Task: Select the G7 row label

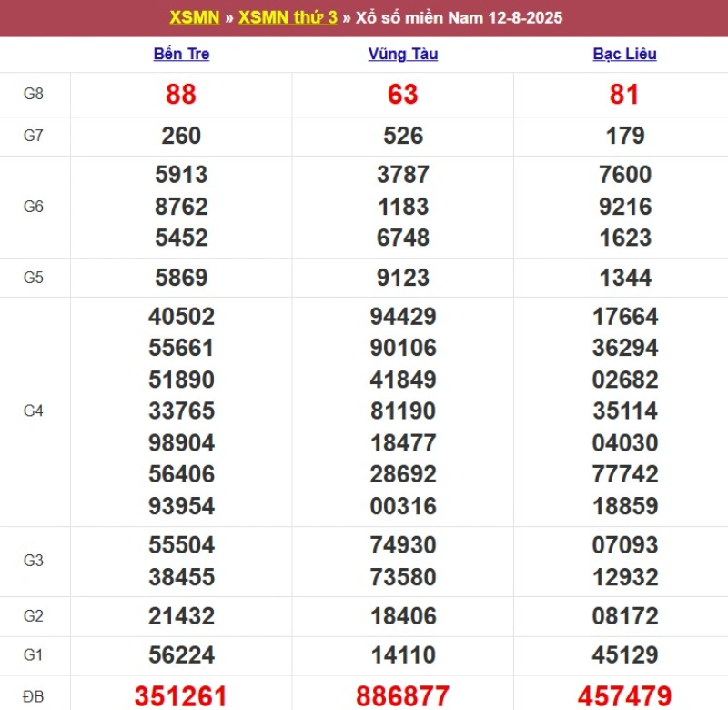Action: coord(34,136)
